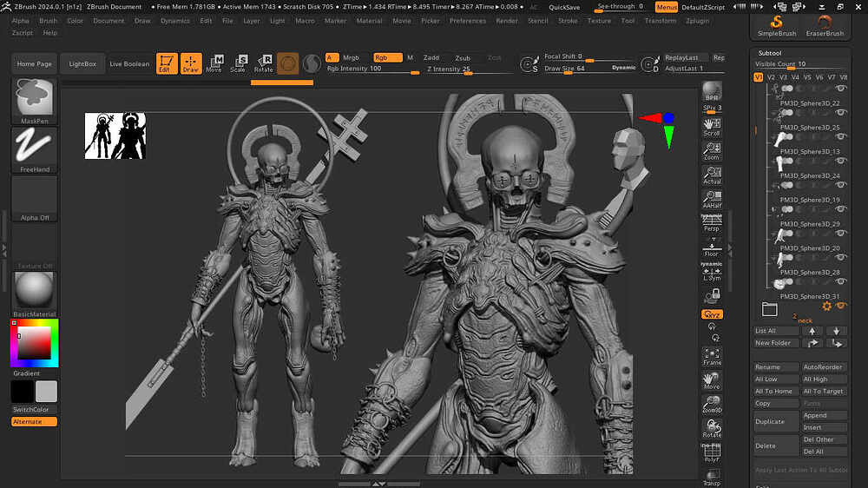Select the Zoom3D icon
868x488 pixels.
(x=712, y=405)
